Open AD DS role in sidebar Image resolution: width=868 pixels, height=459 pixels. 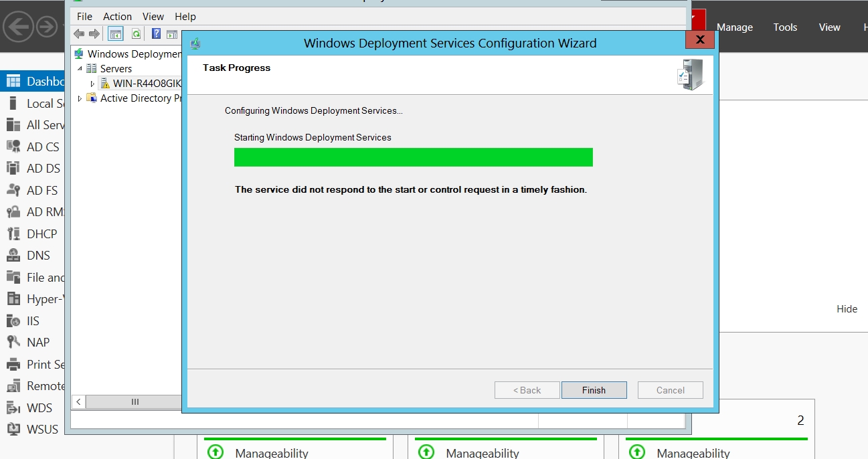pyautogui.click(x=32, y=168)
